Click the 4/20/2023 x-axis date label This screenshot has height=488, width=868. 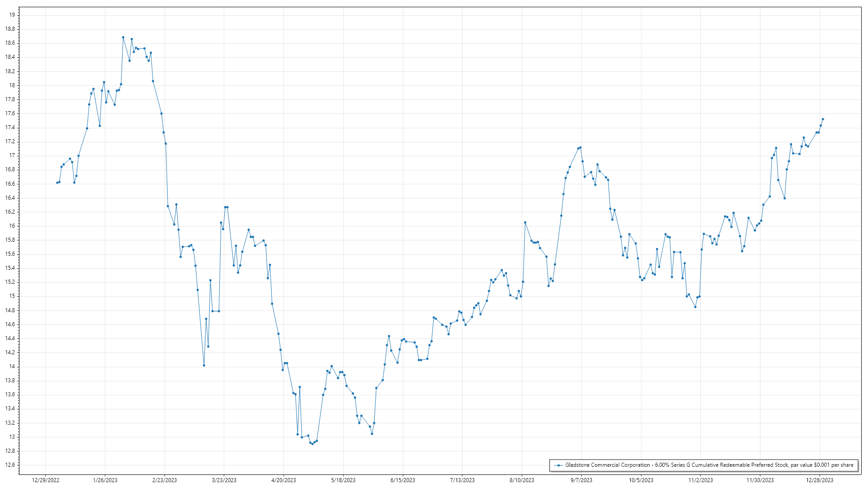coord(283,480)
